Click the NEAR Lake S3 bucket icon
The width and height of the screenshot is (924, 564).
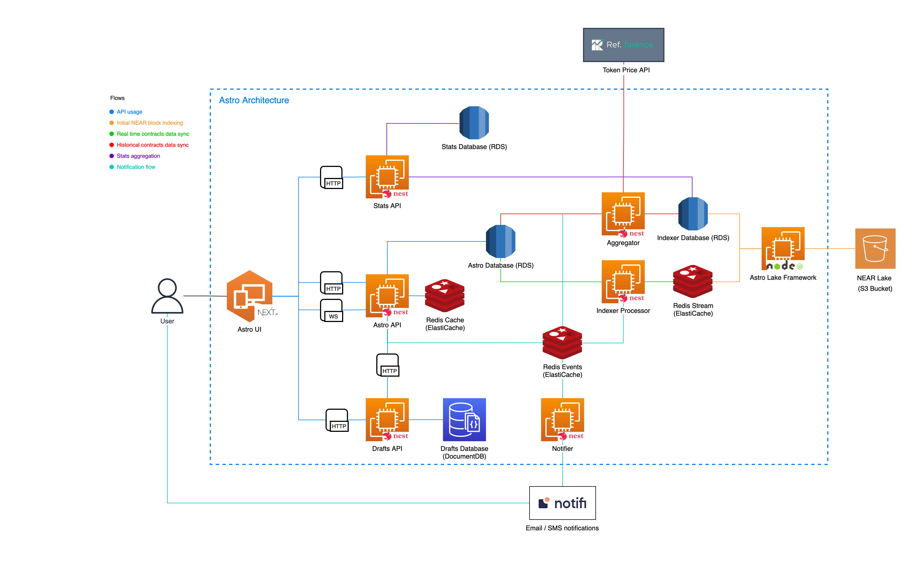click(875, 248)
